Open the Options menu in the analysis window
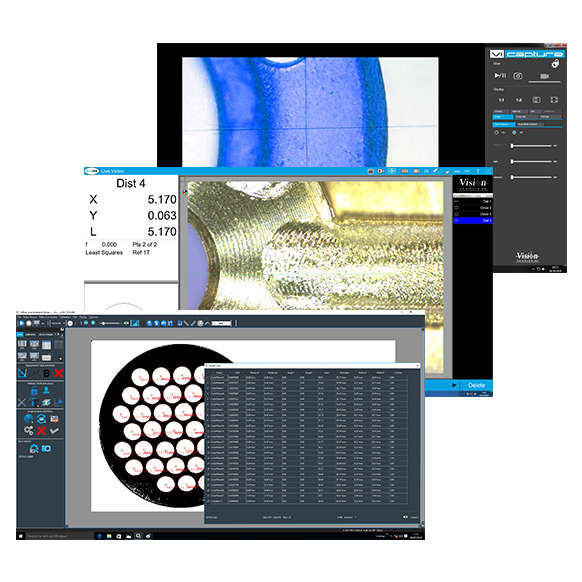Image resolution: width=582 pixels, height=582 pixels. [93, 317]
